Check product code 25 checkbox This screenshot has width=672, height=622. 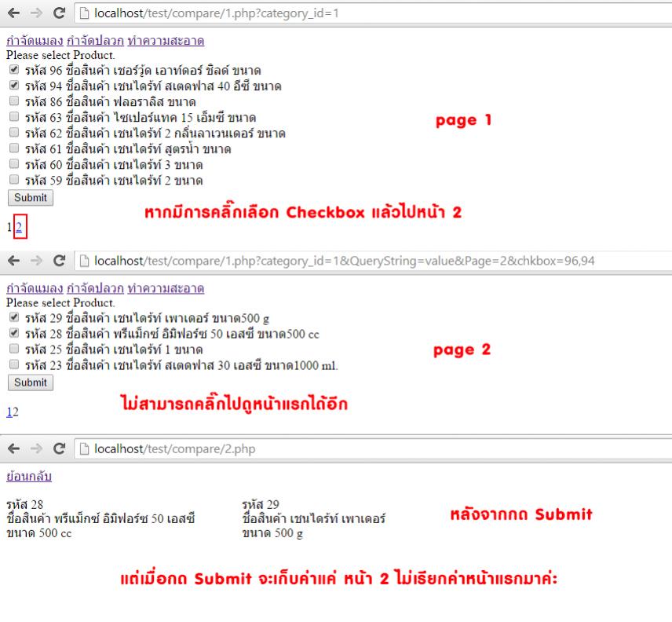click(14, 349)
